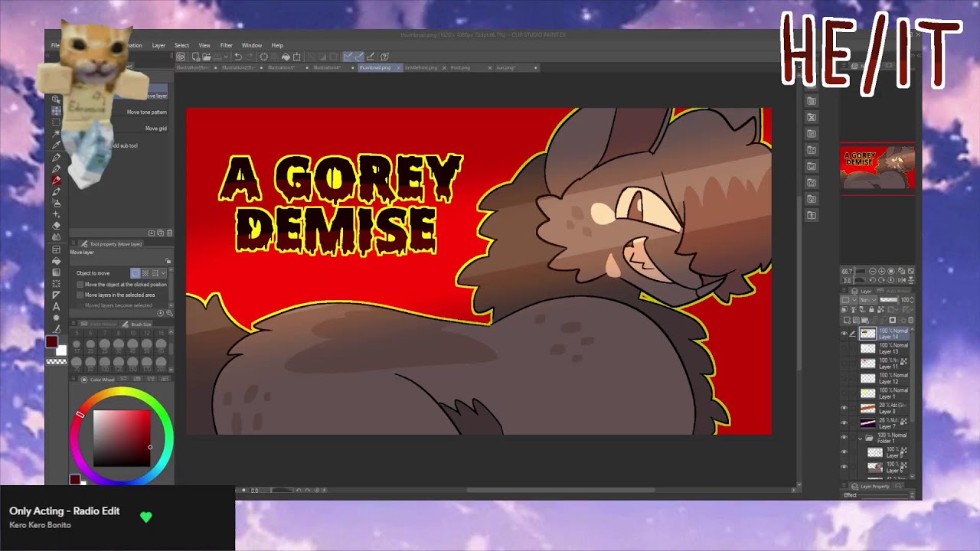Collapse the Folder 1 layer folder
The height and width of the screenshot is (551, 980).
(860, 439)
